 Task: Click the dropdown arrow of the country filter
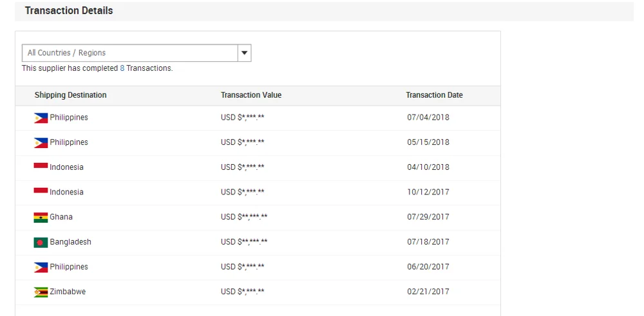(x=244, y=53)
